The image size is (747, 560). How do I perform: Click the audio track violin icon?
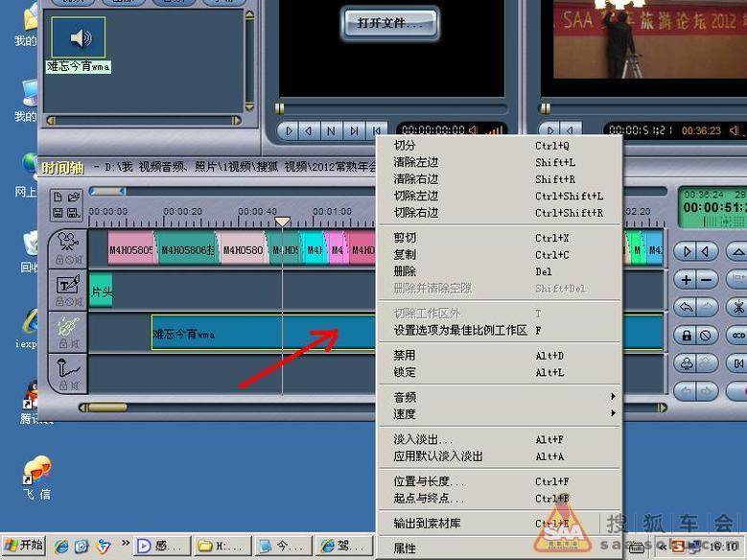coord(67,327)
